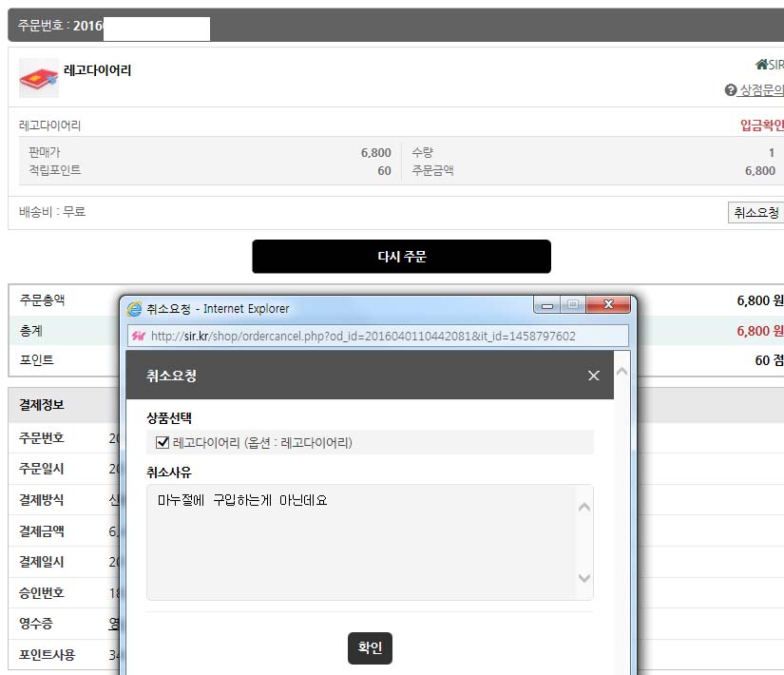Minimize the 취소요청 Internet Explorer popup
This screenshot has height=675, width=784.
pos(546,305)
